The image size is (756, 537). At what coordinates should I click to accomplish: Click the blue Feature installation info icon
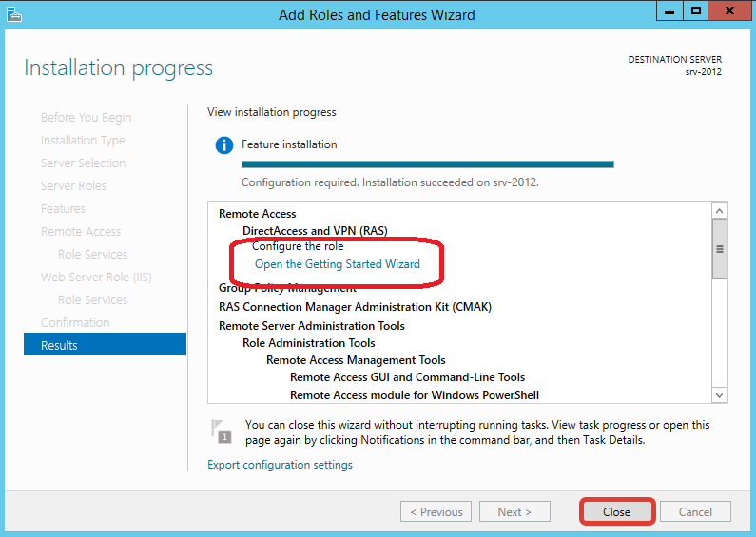point(224,144)
